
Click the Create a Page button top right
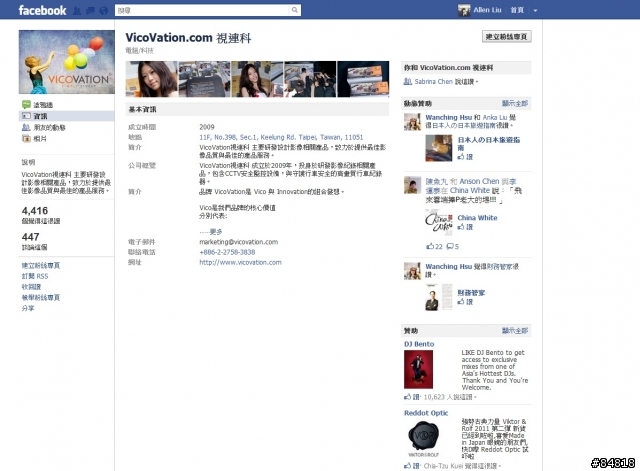point(507,37)
